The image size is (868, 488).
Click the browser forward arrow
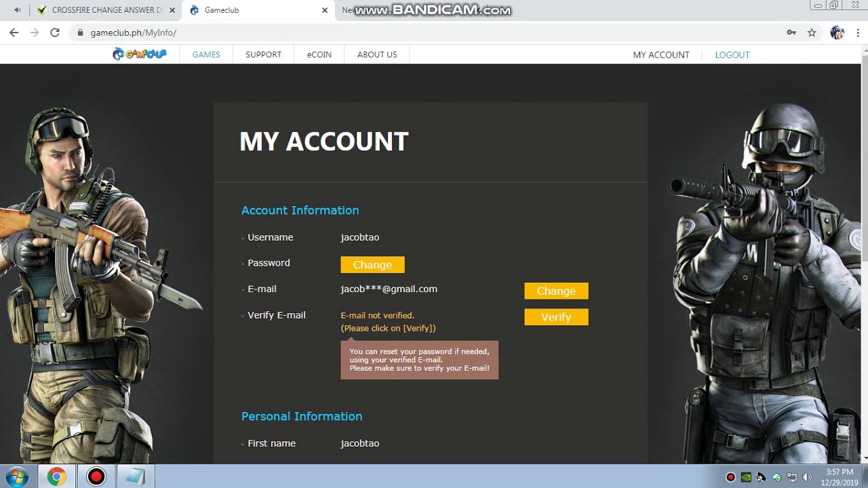pyautogui.click(x=35, y=33)
